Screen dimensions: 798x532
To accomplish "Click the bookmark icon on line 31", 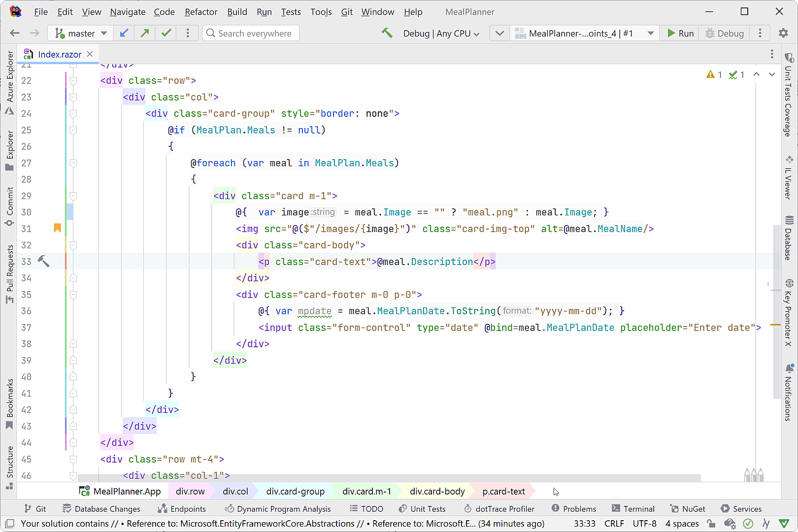I will pyautogui.click(x=57, y=228).
